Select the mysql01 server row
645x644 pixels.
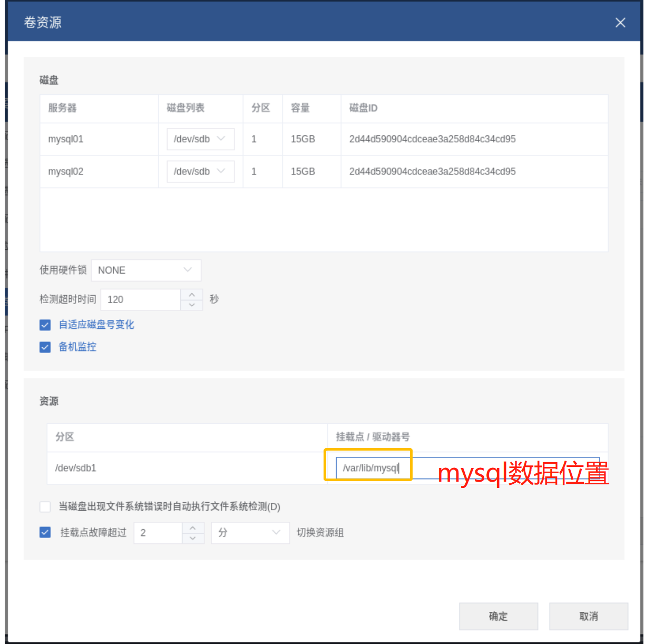pyautogui.click(x=66, y=139)
